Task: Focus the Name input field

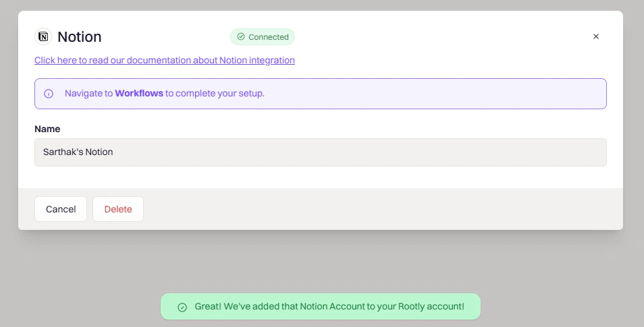Action: pos(321,152)
